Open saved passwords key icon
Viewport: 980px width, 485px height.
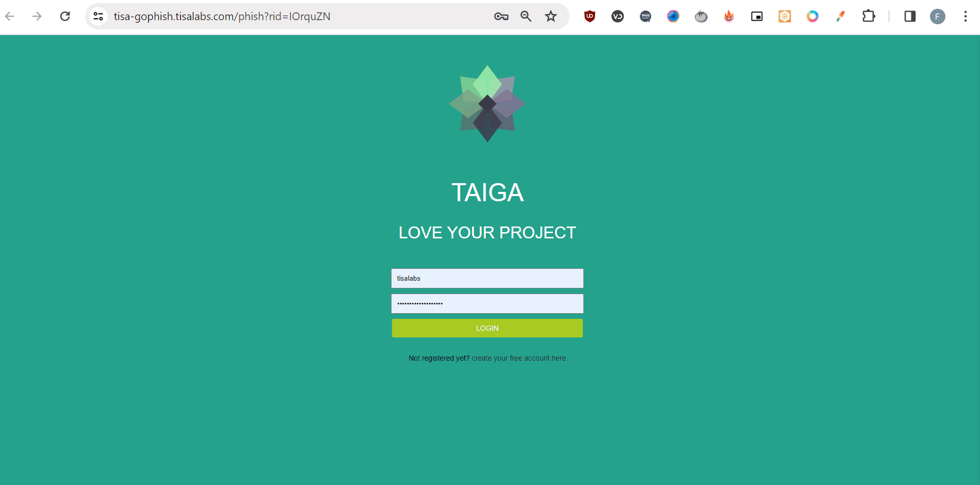tap(501, 17)
